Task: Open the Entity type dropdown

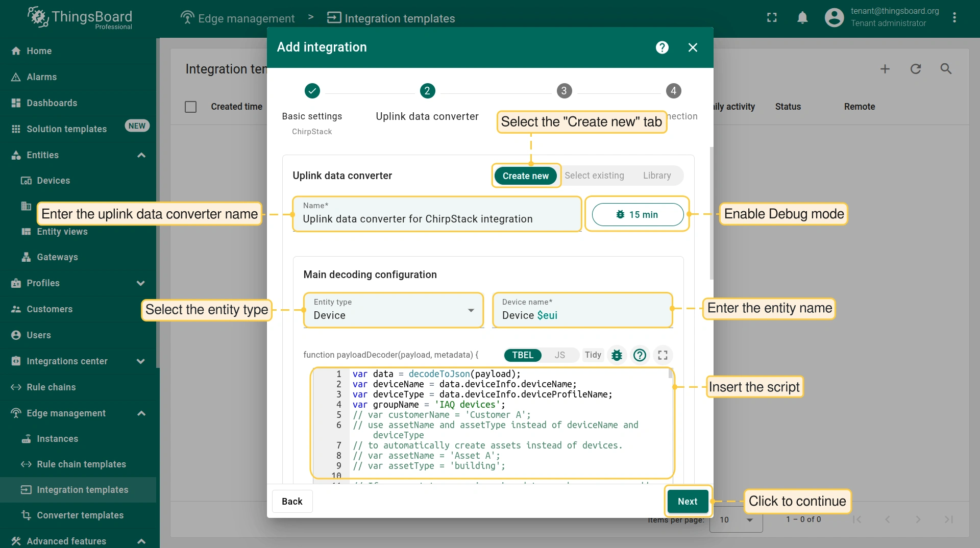Action: pyautogui.click(x=393, y=310)
